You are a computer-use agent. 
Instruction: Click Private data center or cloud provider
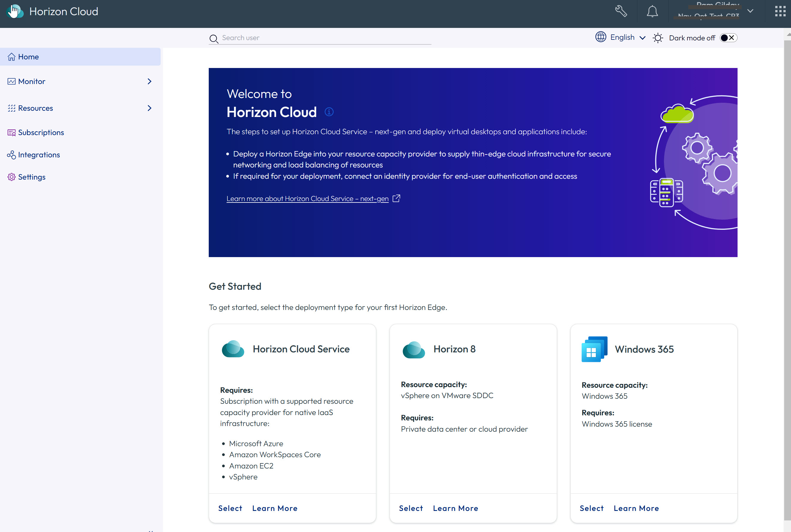[x=464, y=429]
